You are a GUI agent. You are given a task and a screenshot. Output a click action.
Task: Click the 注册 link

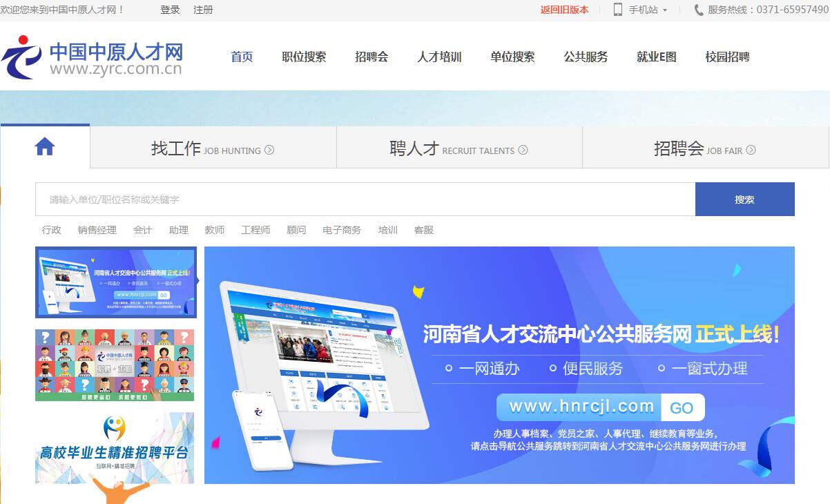point(203,10)
